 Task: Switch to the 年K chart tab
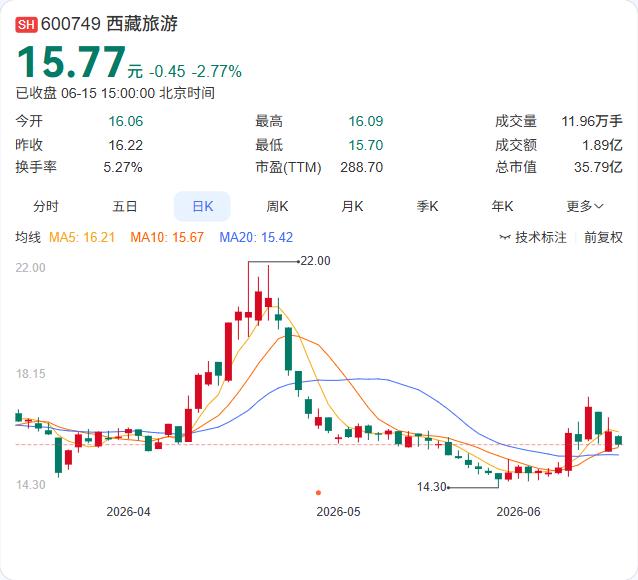tap(502, 206)
